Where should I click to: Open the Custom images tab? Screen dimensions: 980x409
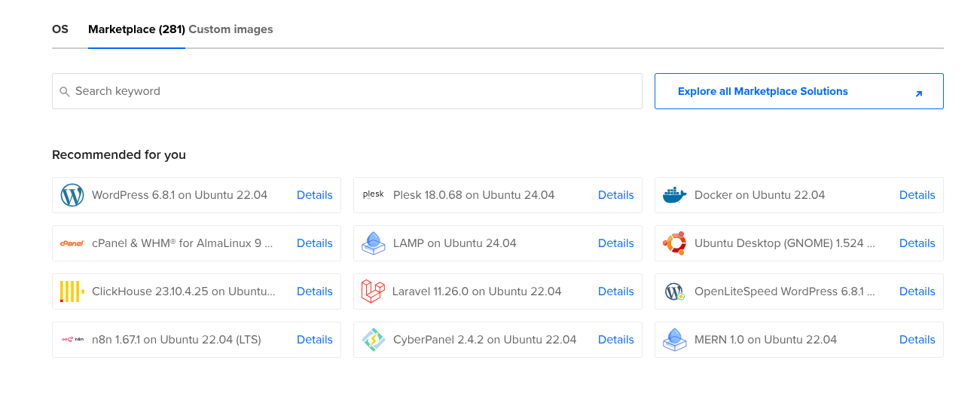tap(230, 29)
